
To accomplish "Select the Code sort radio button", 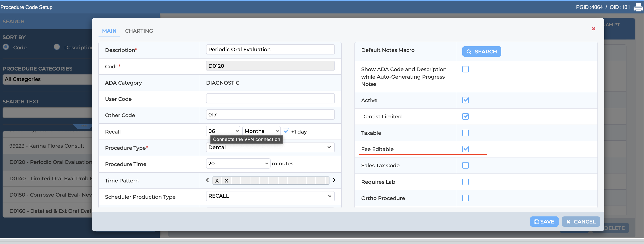I will [6, 47].
